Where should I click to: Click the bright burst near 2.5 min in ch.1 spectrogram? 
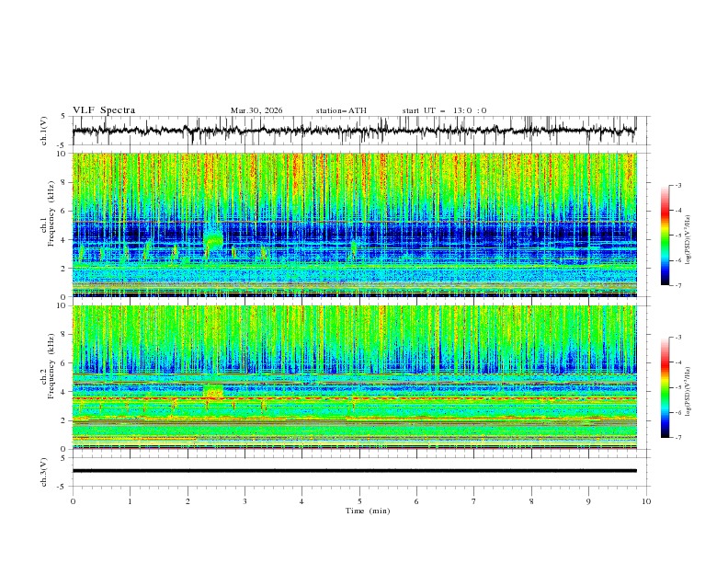(x=213, y=240)
